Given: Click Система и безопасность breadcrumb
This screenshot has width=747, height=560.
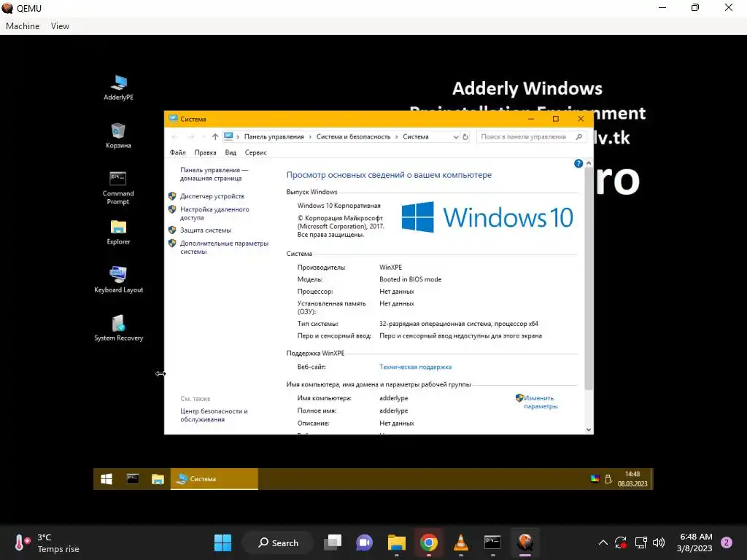Looking at the screenshot, I should [353, 136].
